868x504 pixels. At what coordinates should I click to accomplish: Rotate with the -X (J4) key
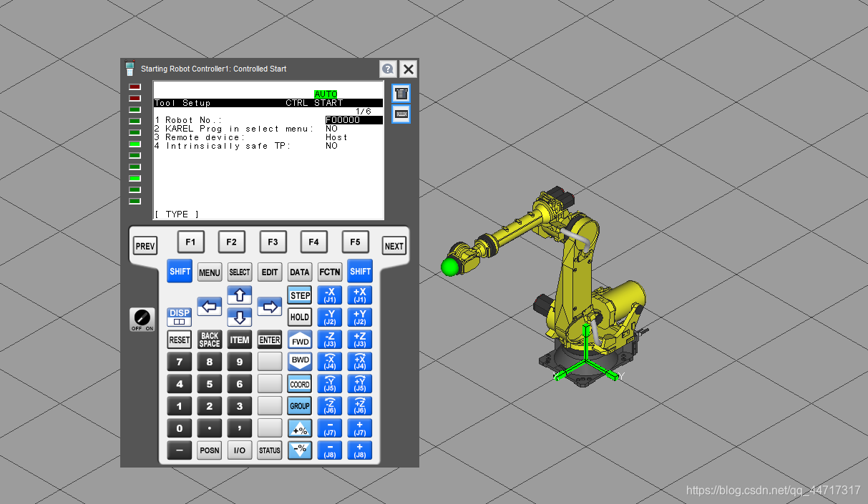[x=330, y=362]
